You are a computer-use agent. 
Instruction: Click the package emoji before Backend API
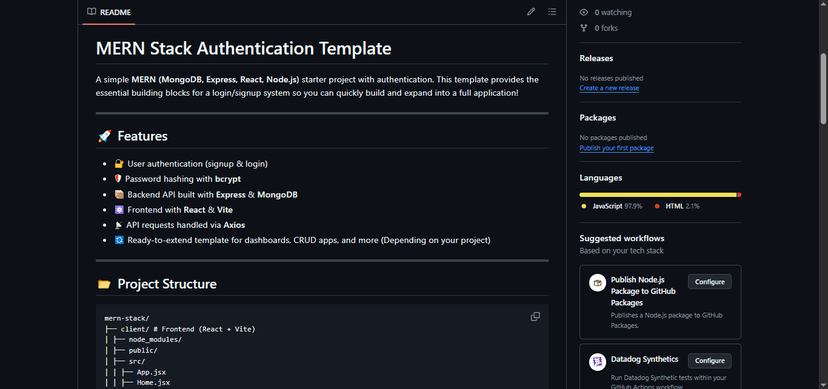tap(119, 195)
